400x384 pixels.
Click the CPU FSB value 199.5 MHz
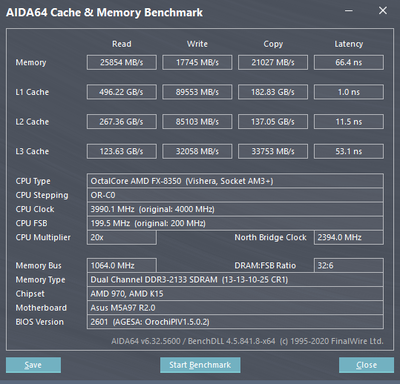pos(235,223)
